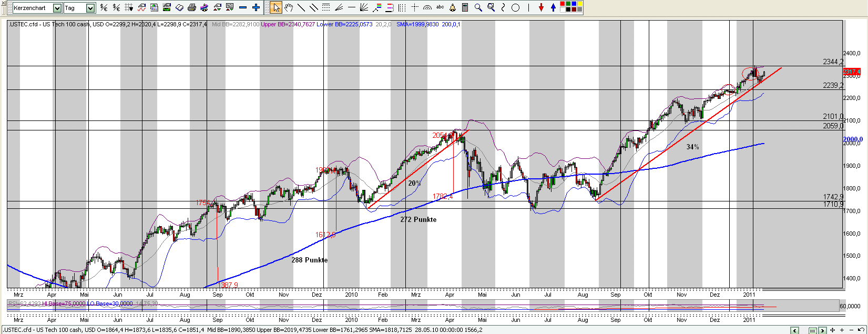Print the chart via printer icon
The height and width of the screenshot is (334, 868).
[192, 7]
